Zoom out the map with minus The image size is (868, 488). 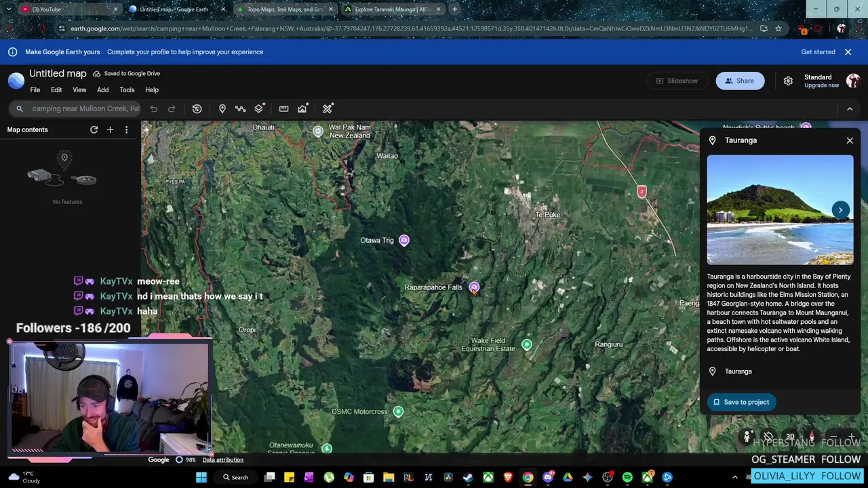pyautogui.click(x=832, y=437)
